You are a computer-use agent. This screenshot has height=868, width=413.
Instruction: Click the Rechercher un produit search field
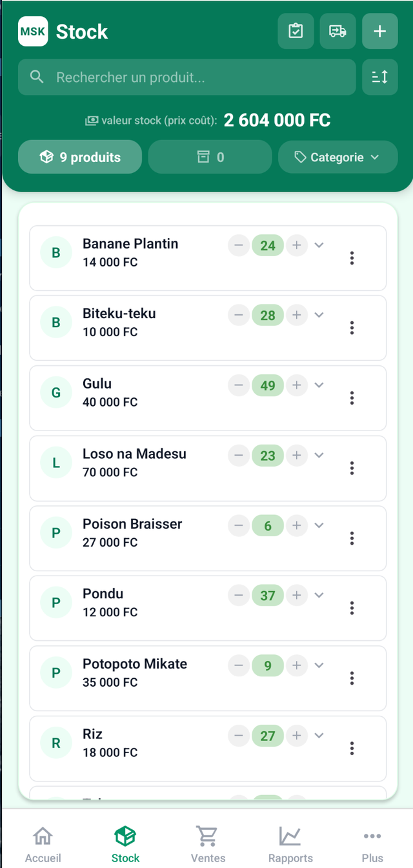click(x=187, y=77)
